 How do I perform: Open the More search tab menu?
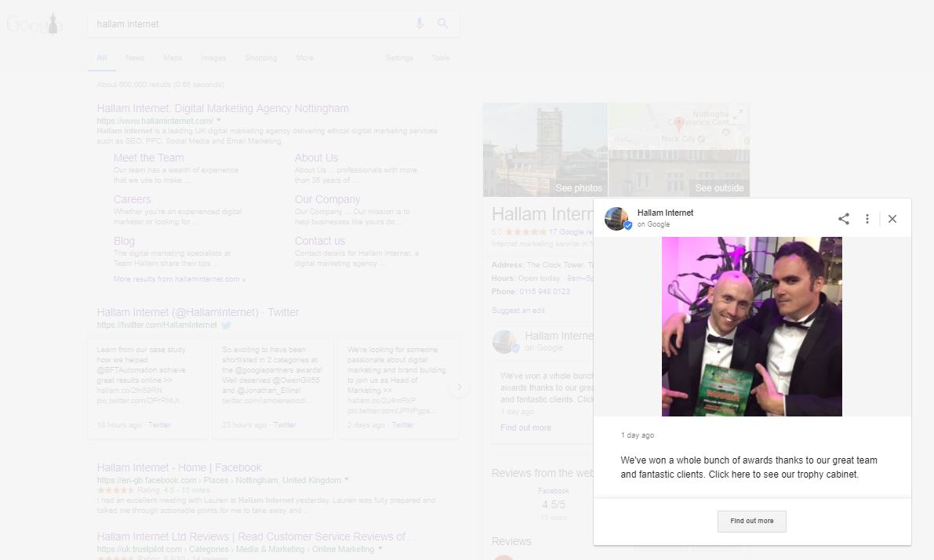click(x=304, y=58)
